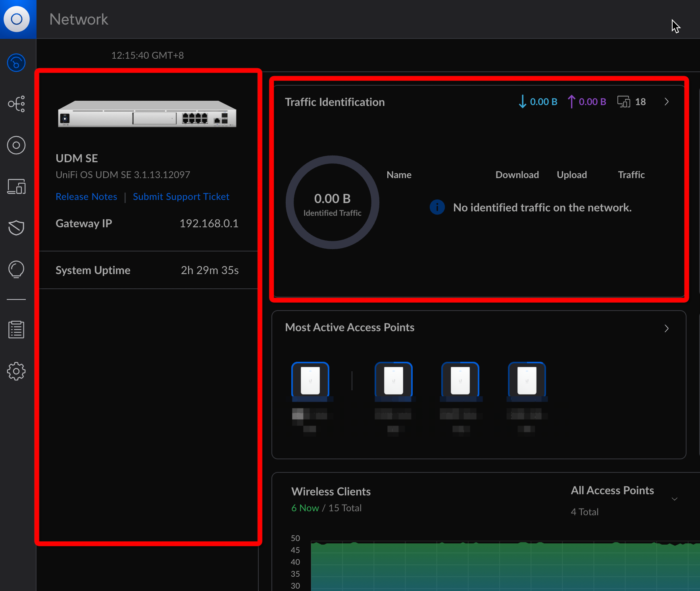Click the Download column header
The height and width of the screenshot is (591, 700).
coord(517,175)
